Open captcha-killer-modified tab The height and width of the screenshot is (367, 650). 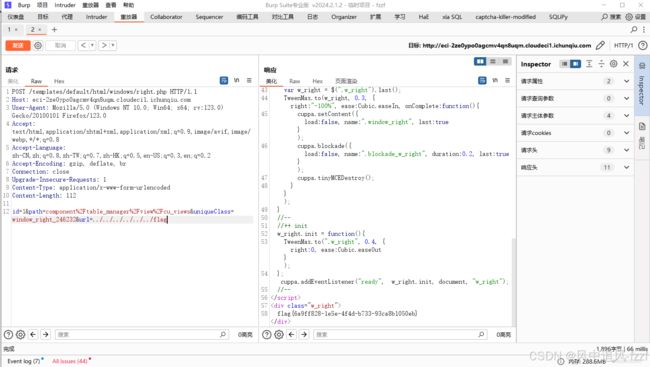point(505,17)
